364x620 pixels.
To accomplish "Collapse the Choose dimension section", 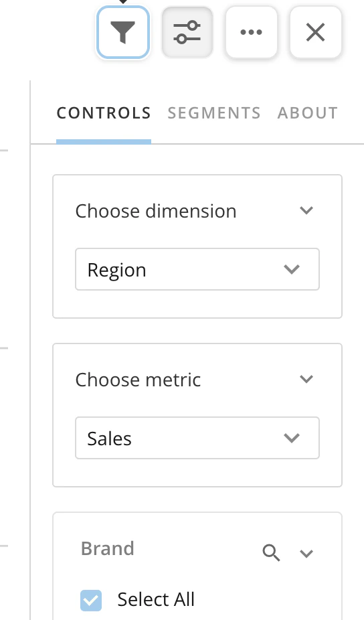I will point(306,210).
